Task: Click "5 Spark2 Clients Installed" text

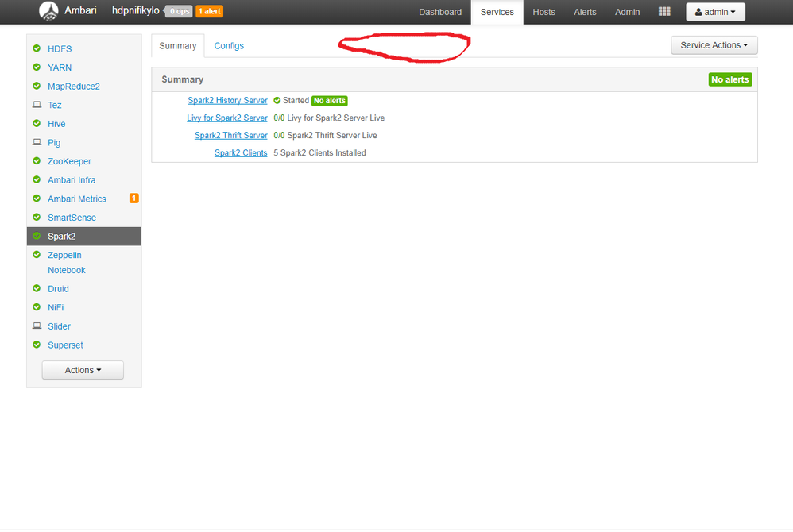Action: tap(319, 152)
